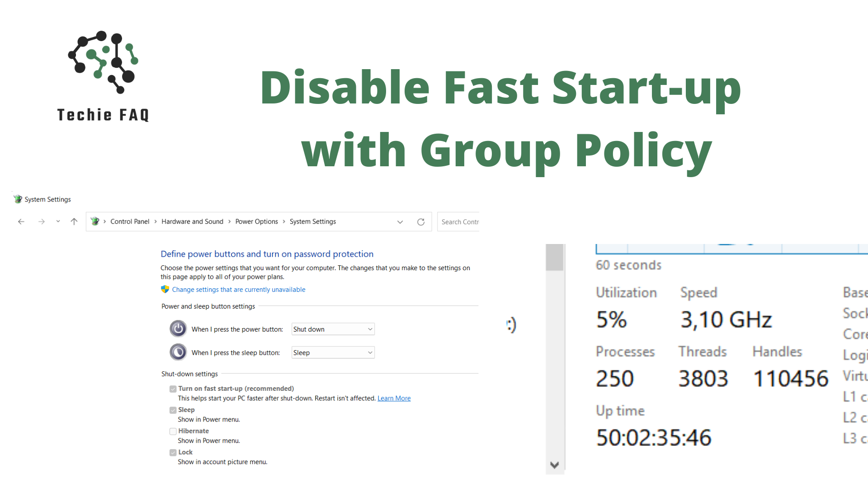Click the sleep button moon icon
868x488 pixels.
[x=178, y=352]
